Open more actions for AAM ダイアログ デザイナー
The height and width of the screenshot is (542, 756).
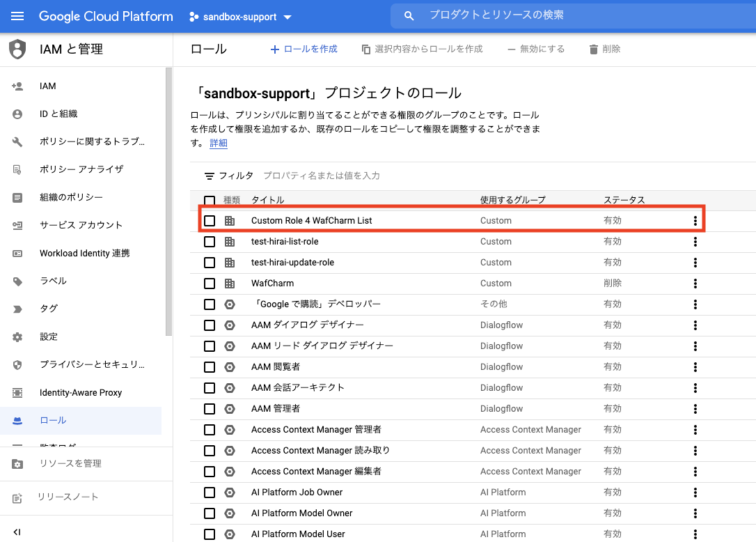tap(695, 325)
